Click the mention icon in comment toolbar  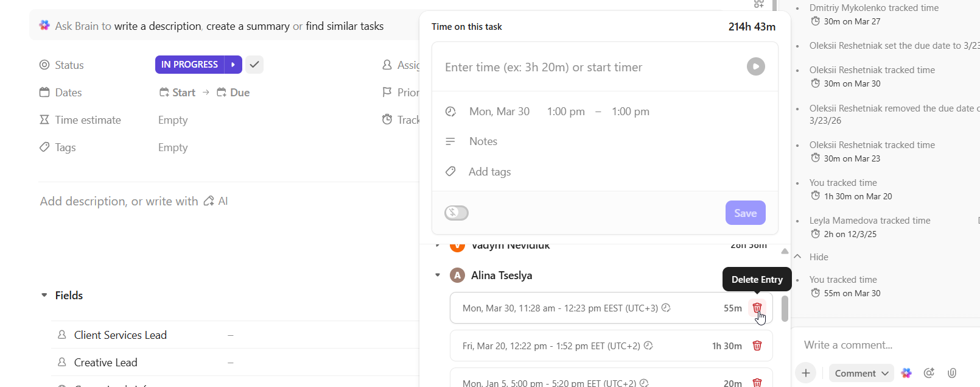coord(929,373)
